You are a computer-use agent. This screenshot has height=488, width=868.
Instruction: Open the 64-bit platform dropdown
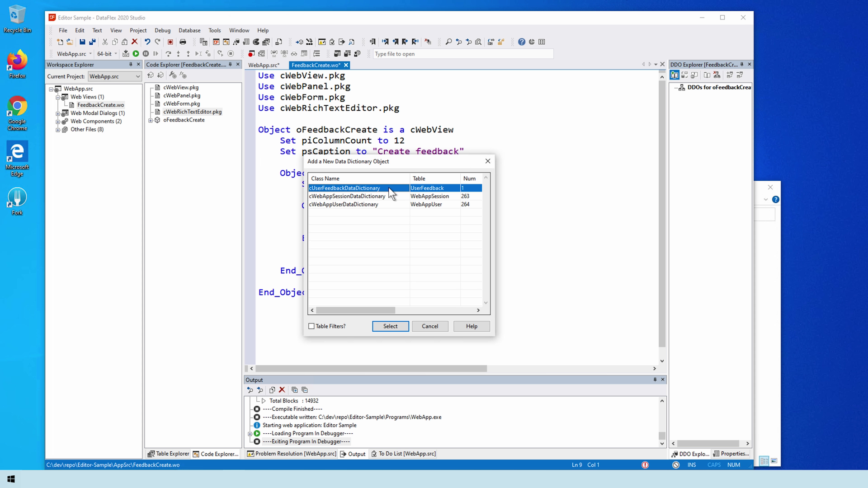(116, 54)
